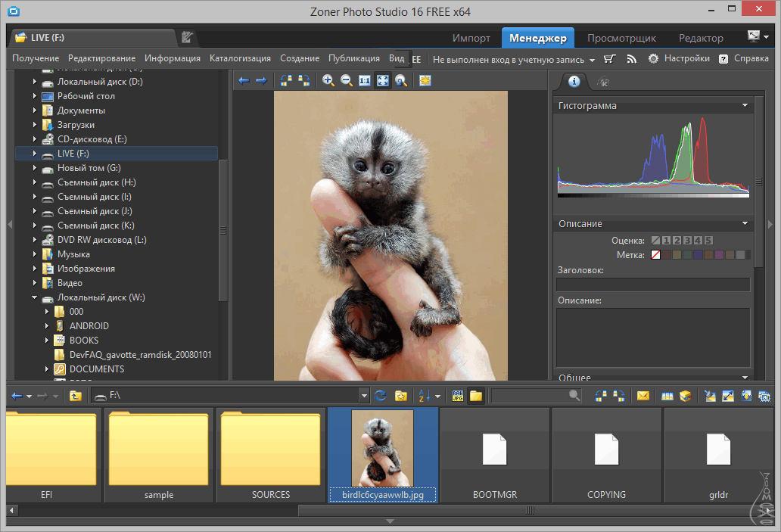Set rating to 2
The image size is (781, 532).
point(677,241)
